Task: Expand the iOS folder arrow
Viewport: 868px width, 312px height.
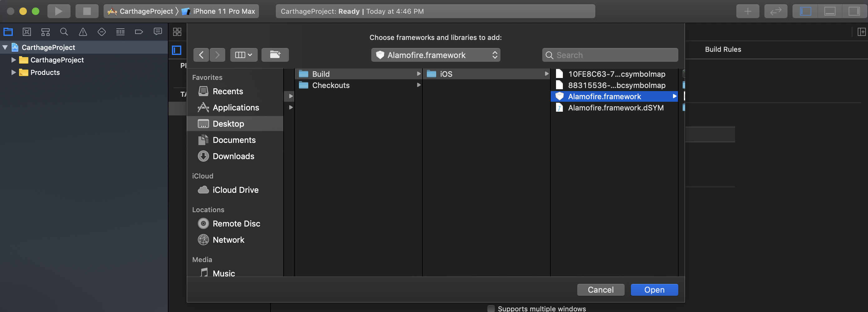Action: click(547, 74)
